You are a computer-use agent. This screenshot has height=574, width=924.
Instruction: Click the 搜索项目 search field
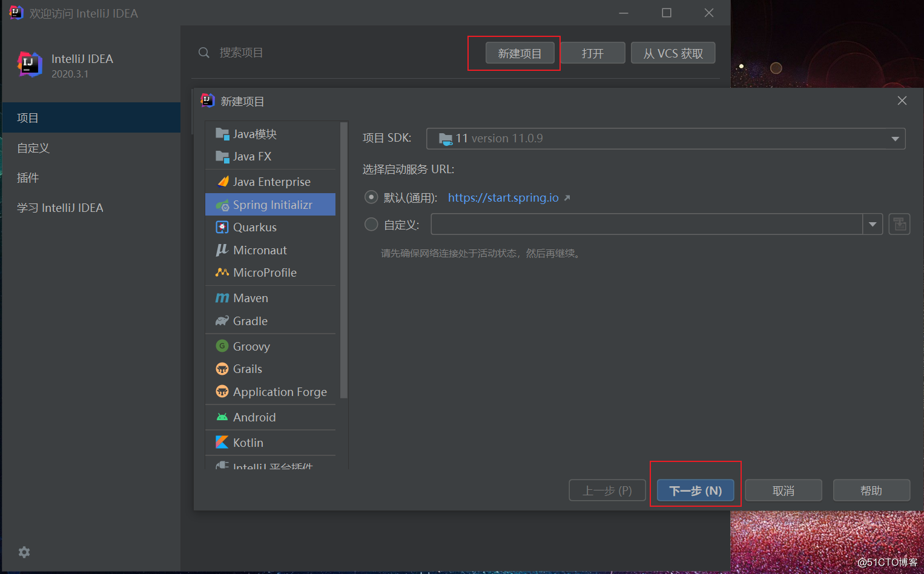[242, 53]
